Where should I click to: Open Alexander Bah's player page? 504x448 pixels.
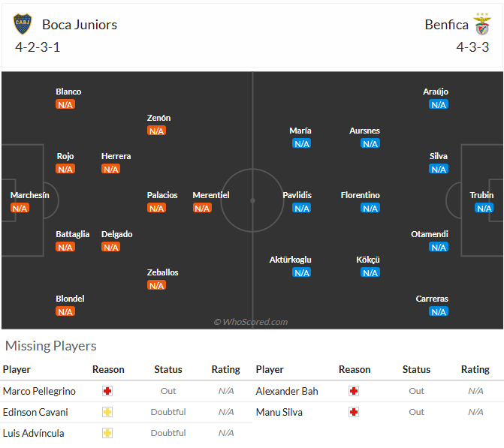[287, 391]
